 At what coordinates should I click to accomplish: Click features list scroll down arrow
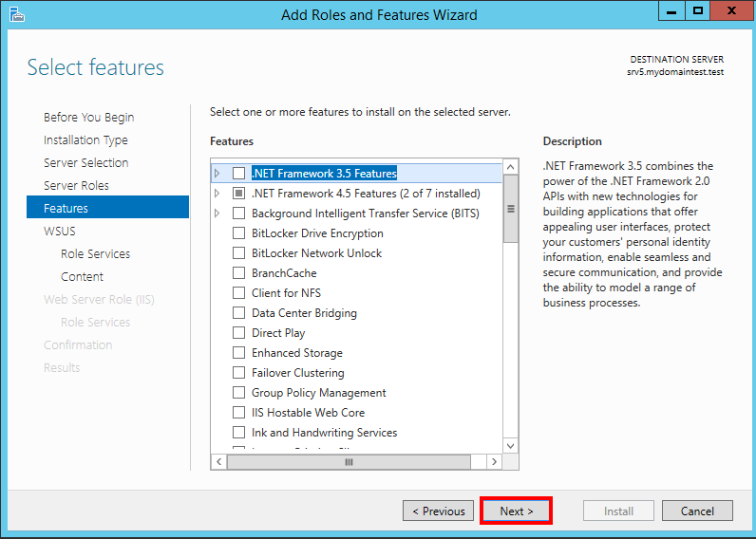[x=511, y=446]
